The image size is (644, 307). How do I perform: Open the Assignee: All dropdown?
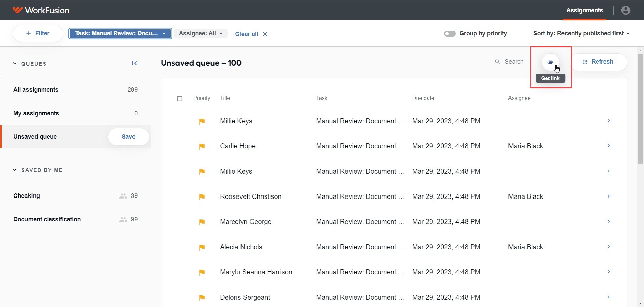(x=201, y=33)
